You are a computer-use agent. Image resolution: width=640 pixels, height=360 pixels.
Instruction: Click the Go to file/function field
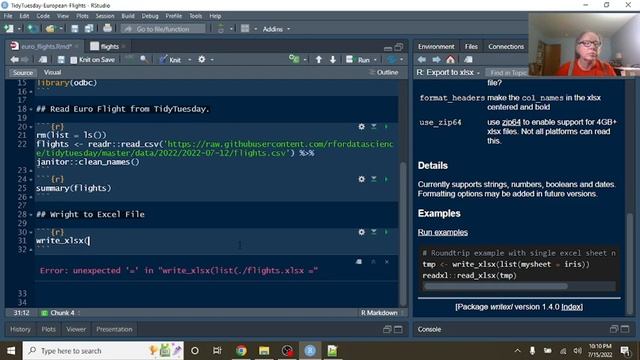pos(163,29)
